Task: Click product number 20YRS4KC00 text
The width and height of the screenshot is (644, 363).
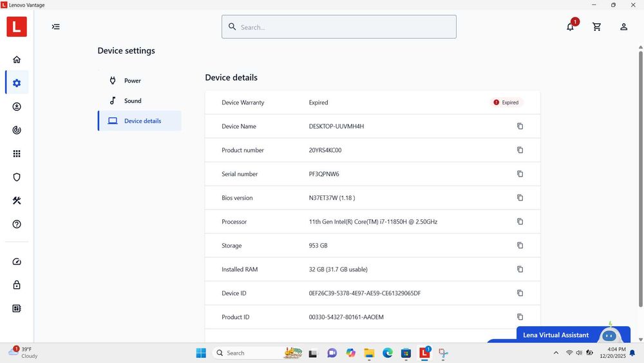Action: (325, 150)
